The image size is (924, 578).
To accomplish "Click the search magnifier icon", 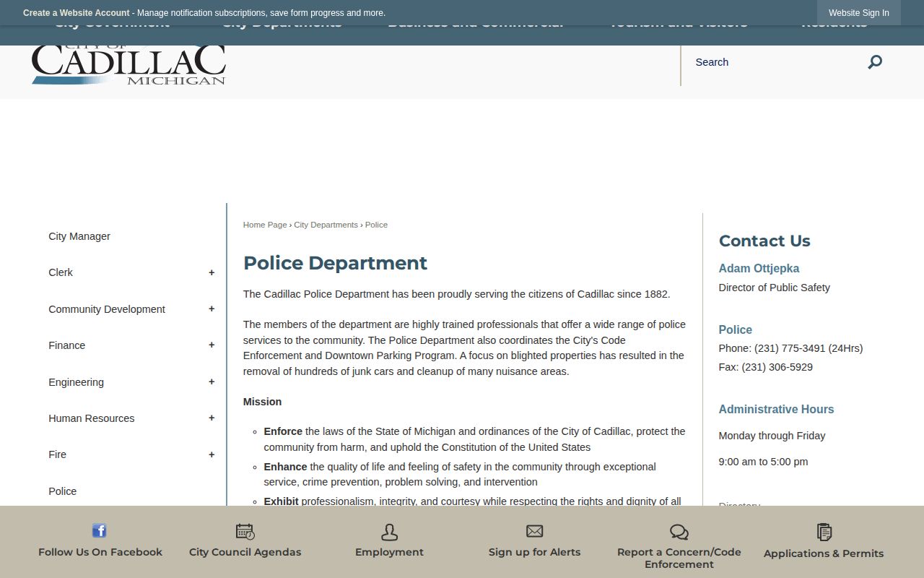I will coord(875,62).
